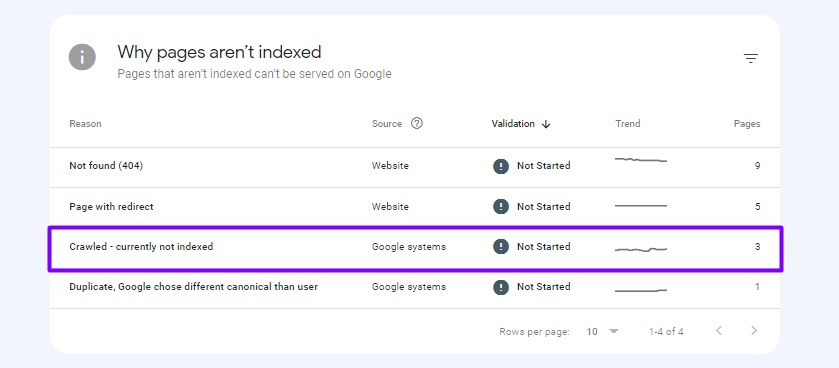Open Duplicate, Google chose different canonical reason
The height and width of the screenshot is (368, 839).
(194, 287)
